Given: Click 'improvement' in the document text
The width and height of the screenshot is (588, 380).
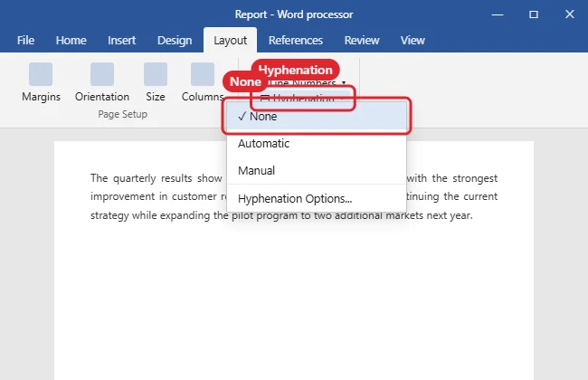Looking at the screenshot, I should [121, 196].
